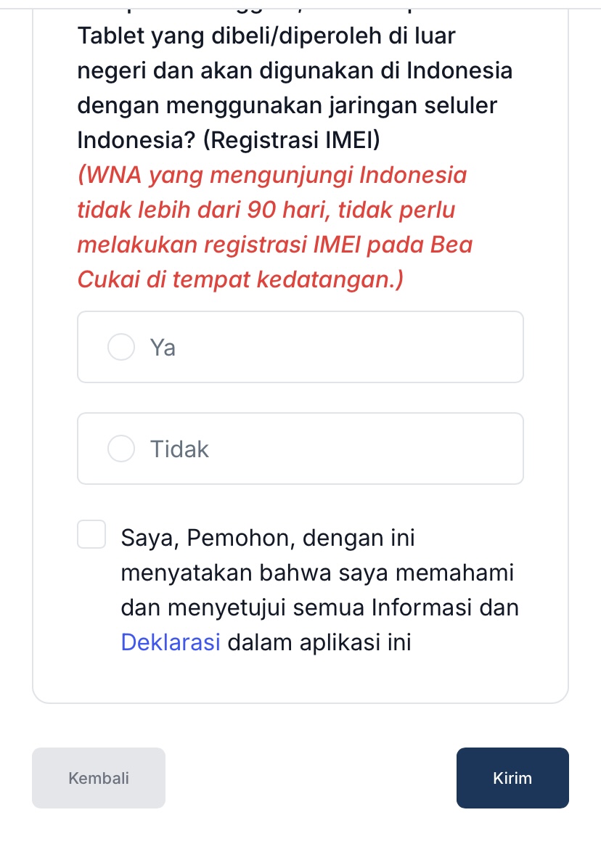Viewport: 601px width, 868px height.
Task: Choose the Ya answer option box
Action: pyautogui.click(x=300, y=347)
